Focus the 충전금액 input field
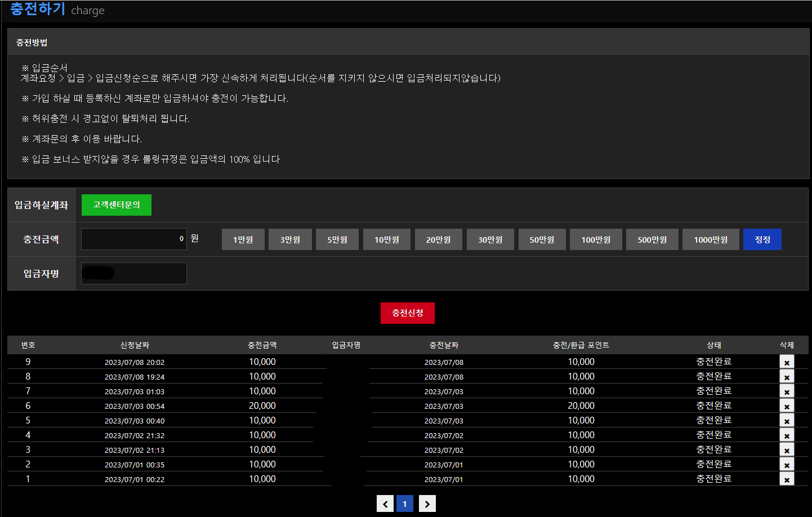812x517 pixels. (x=134, y=239)
